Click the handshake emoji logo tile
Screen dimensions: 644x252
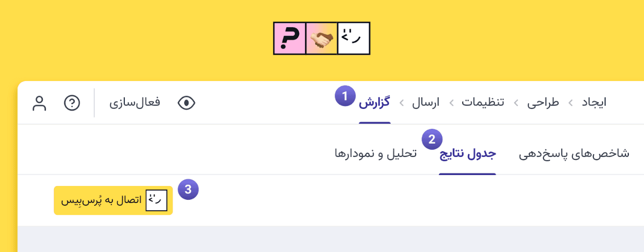[322, 39]
